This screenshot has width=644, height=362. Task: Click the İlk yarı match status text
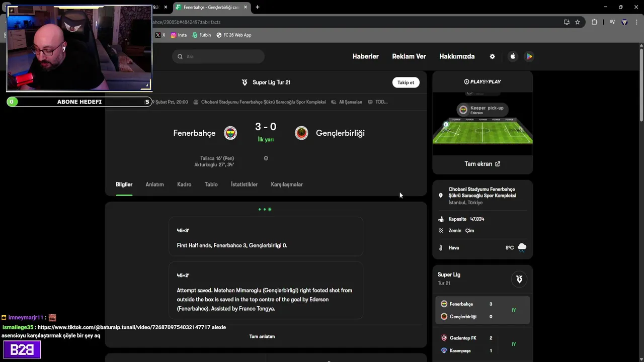point(266,140)
